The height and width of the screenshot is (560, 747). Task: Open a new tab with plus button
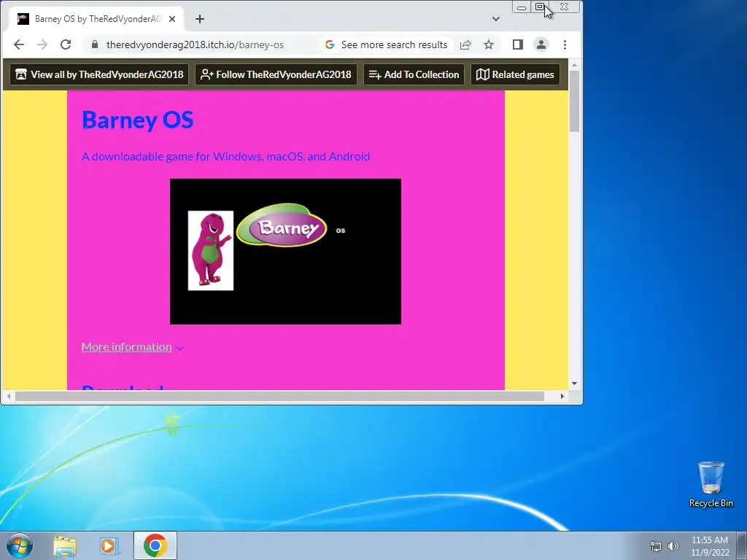(200, 19)
